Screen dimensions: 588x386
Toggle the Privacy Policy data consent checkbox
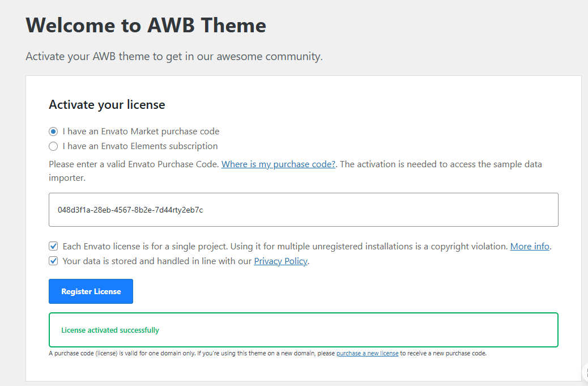point(53,261)
